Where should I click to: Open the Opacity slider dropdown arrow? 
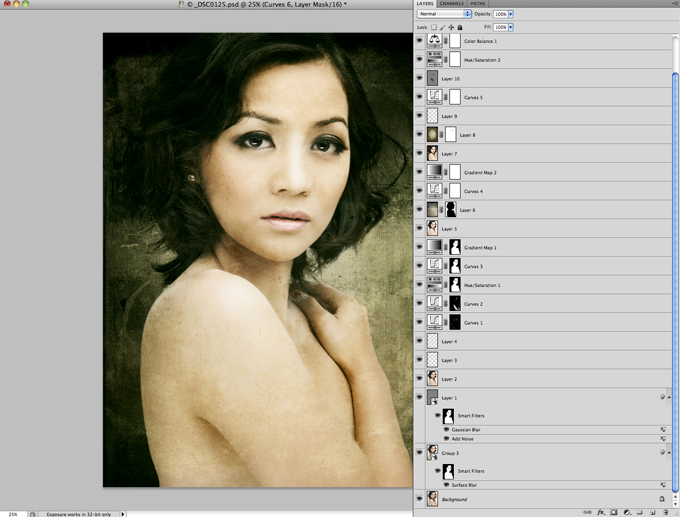pyautogui.click(x=511, y=15)
